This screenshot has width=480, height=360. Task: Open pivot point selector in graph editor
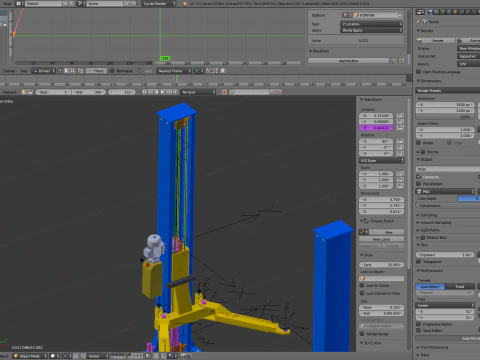[x=198, y=71]
